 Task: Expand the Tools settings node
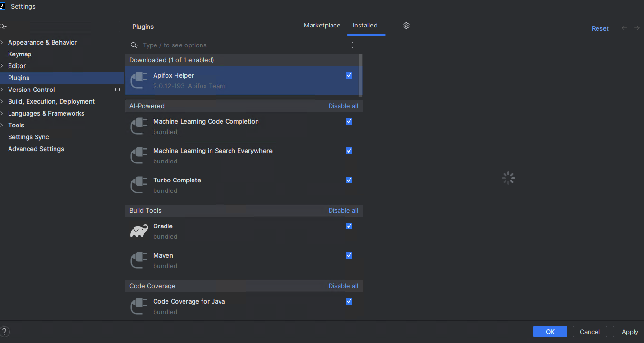click(2, 125)
